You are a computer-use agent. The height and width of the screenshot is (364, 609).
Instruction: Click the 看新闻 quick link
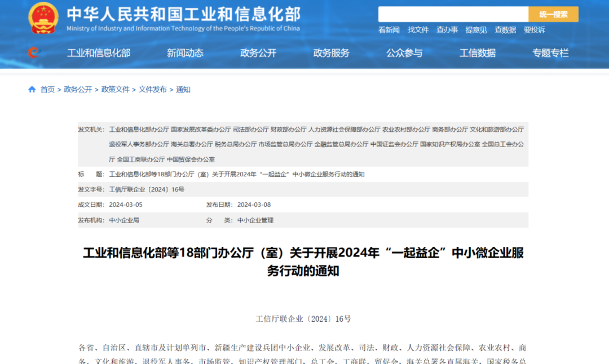coord(389,30)
